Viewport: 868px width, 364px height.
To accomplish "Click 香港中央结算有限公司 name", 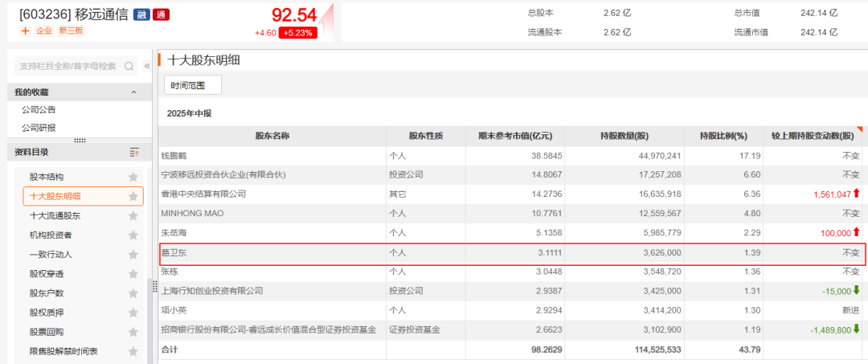I will 203,194.
